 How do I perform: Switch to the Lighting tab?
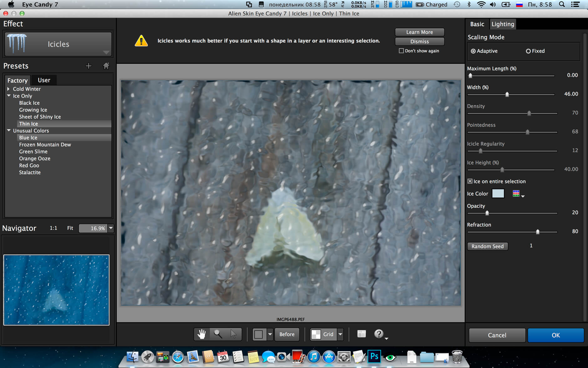pos(503,24)
